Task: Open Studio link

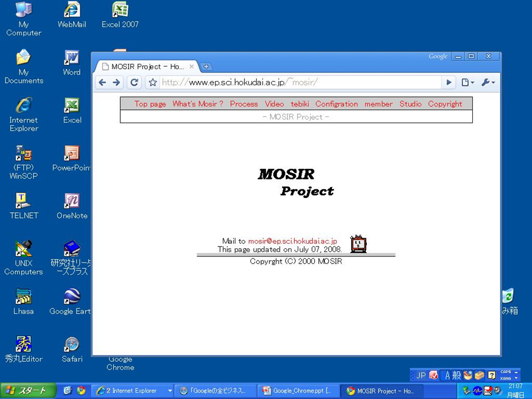Action: pos(410,104)
